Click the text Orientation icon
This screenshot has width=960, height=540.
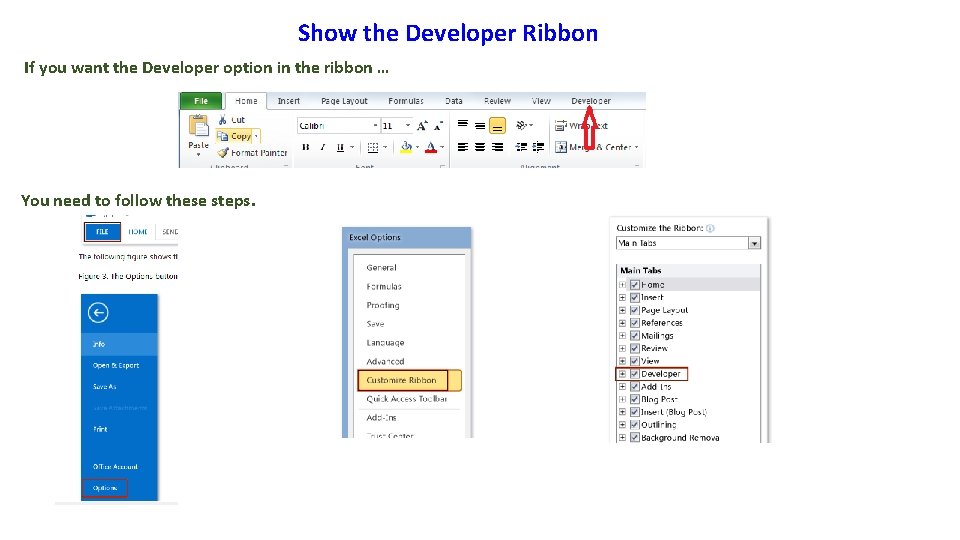click(522, 125)
